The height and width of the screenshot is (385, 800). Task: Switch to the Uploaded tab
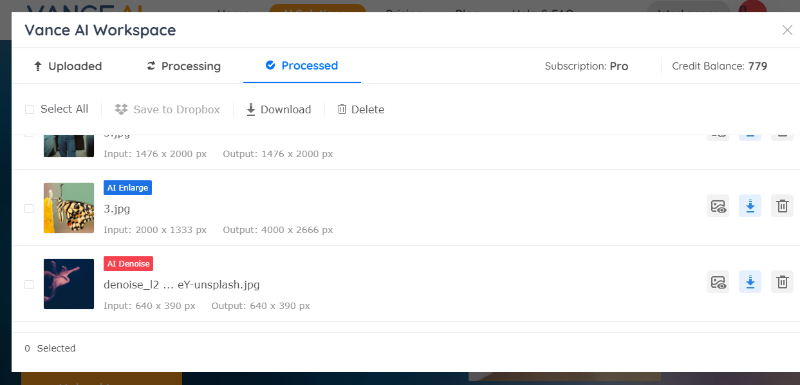(67, 66)
